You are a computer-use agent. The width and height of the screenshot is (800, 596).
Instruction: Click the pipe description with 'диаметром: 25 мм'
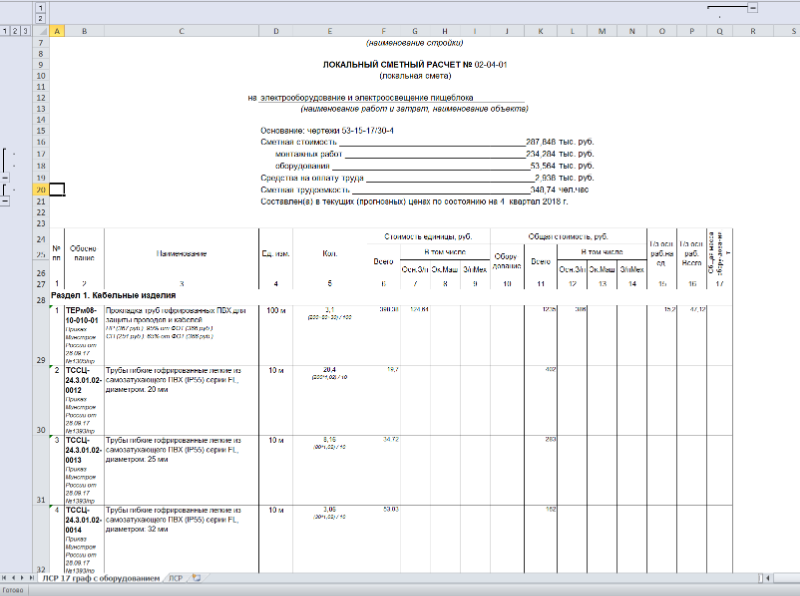(x=173, y=450)
